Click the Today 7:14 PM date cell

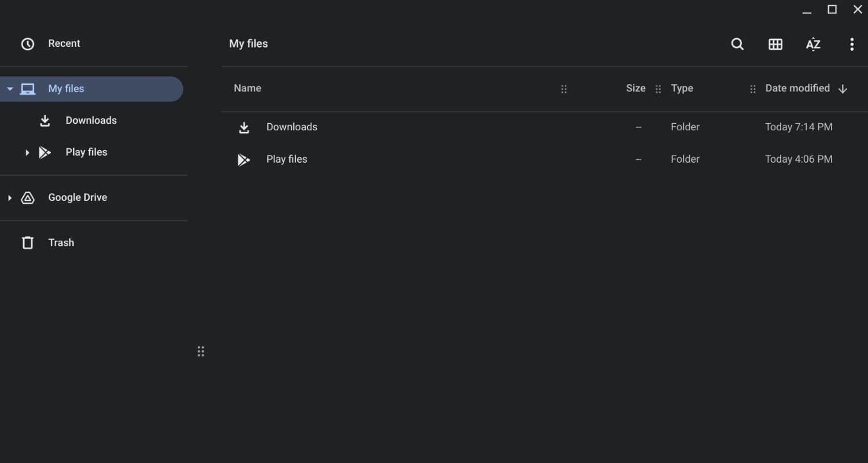[799, 127]
